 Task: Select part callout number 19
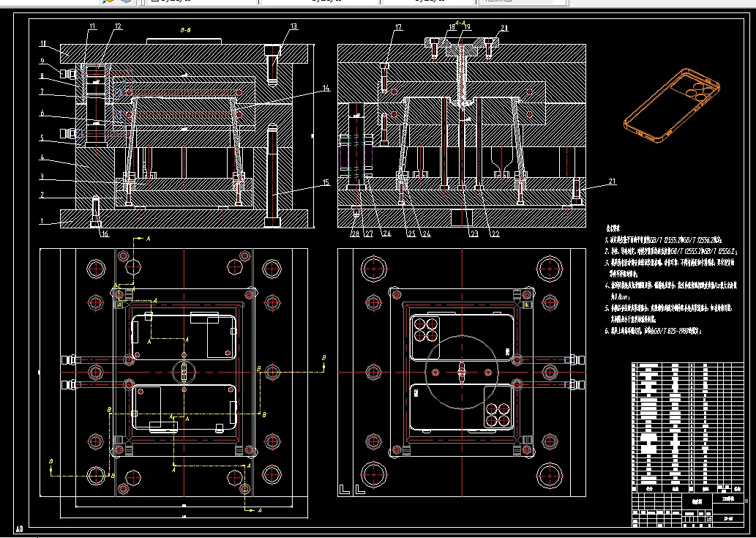(467, 28)
